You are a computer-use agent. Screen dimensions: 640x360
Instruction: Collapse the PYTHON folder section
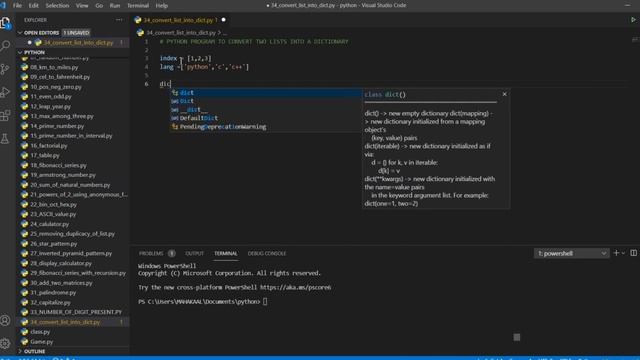(x=20, y=53)
